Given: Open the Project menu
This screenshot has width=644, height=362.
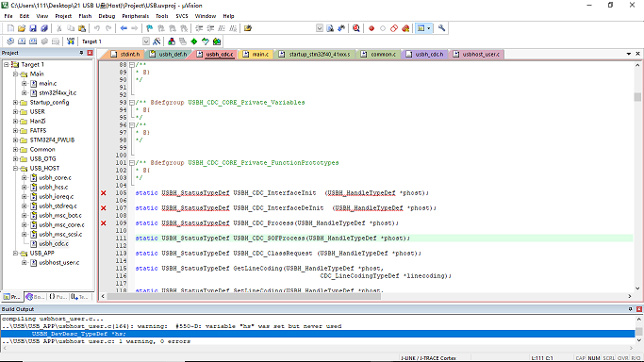Looking at the screenshot, I should 63,16.
